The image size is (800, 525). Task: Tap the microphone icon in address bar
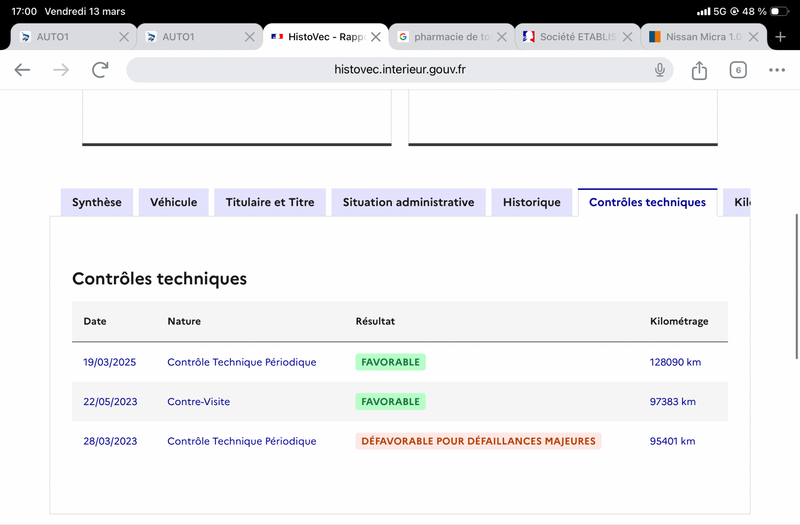[x=660, y=70]
